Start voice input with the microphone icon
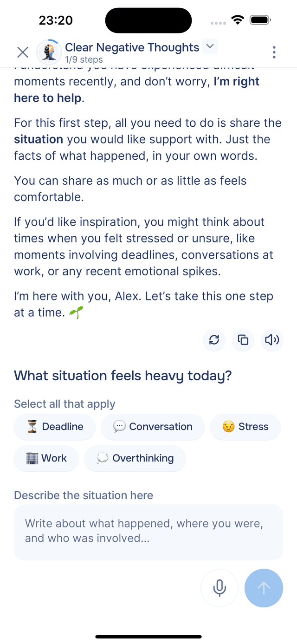Screen dimensions: 297x644 coord(220,588)
